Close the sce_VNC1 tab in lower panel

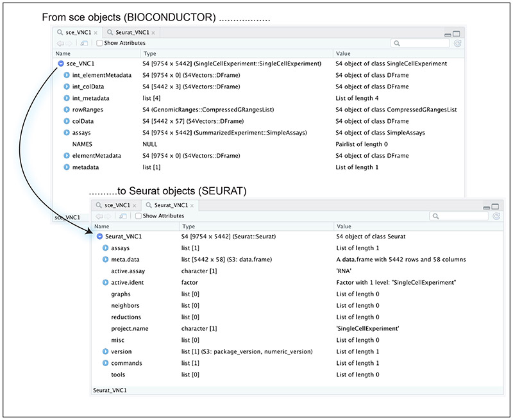(135, 206)
